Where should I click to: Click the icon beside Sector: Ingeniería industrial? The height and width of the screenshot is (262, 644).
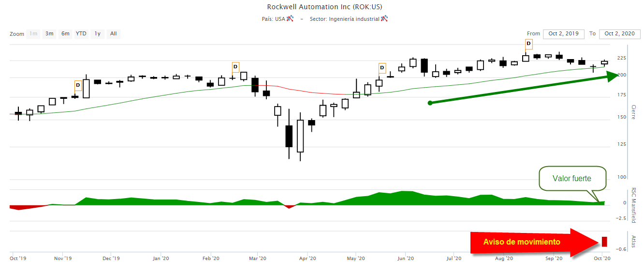pos(384,19)
